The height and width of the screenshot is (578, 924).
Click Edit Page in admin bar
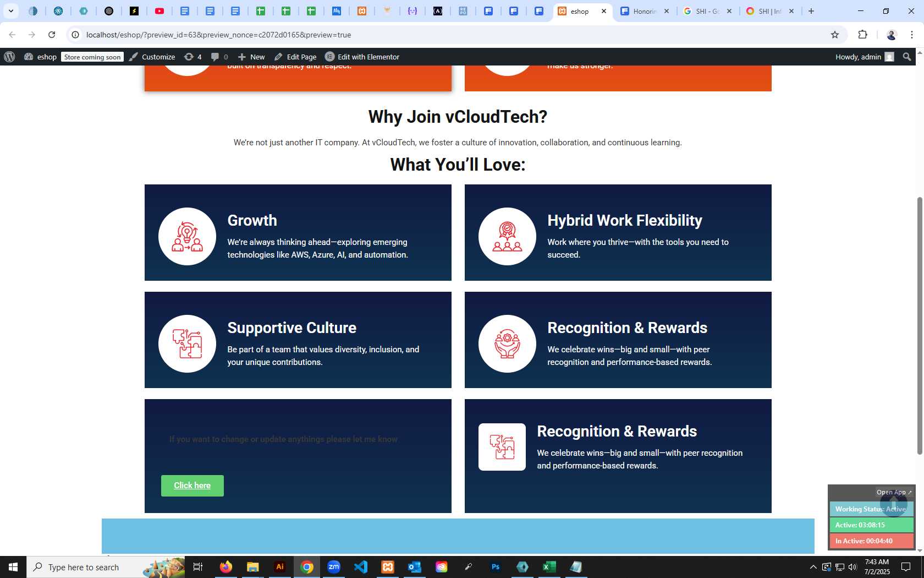click(295, 57)
